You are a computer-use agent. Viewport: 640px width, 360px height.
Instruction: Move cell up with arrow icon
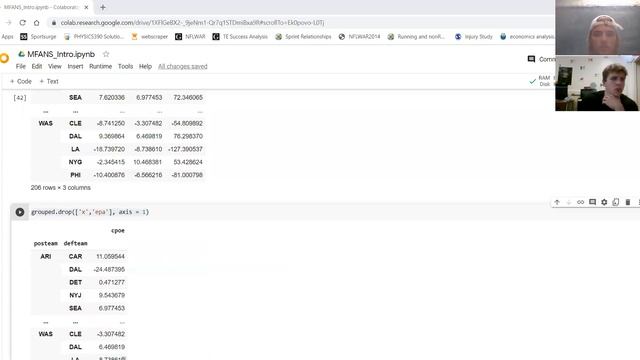[557, 202]
